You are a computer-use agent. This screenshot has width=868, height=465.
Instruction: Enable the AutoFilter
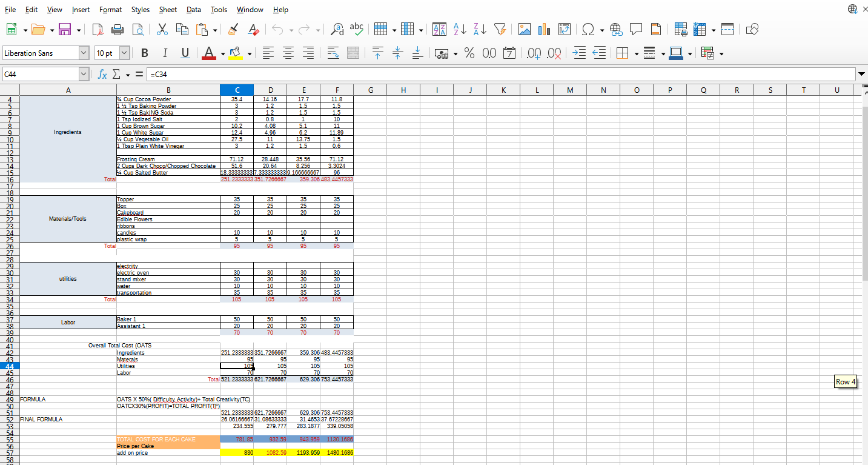[500, 29]
